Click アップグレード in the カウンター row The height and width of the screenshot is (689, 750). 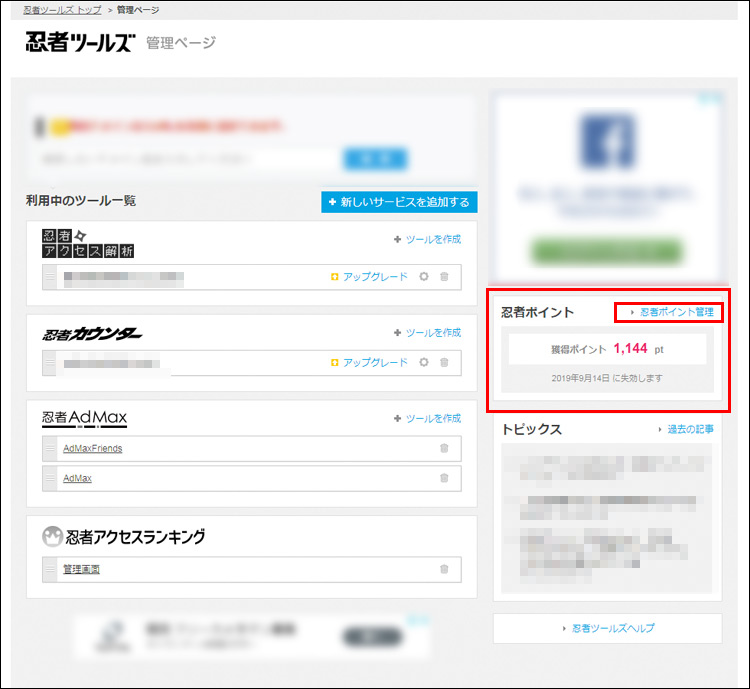tap(369, 363)
